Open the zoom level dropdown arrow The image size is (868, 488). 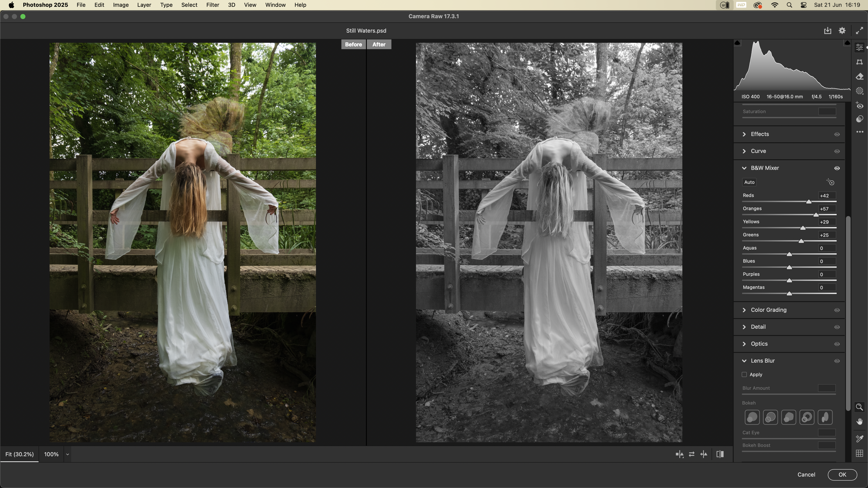click(67, 454)
